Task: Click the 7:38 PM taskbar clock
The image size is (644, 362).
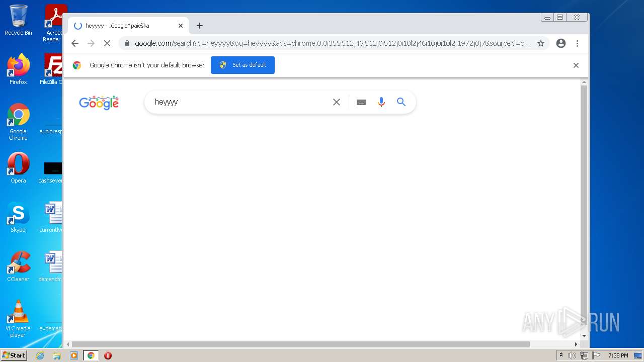Action: (x=618, y=355)
